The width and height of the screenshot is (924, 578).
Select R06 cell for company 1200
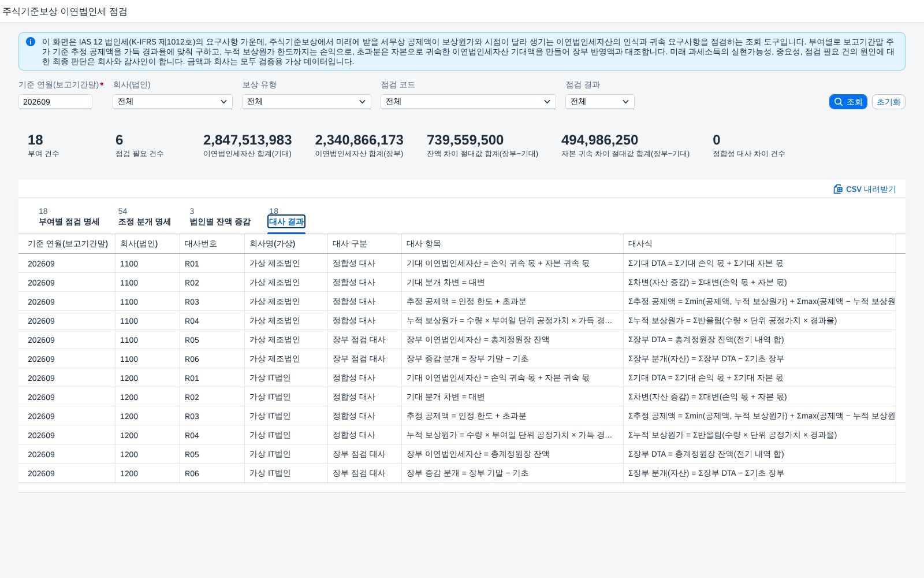212,473
